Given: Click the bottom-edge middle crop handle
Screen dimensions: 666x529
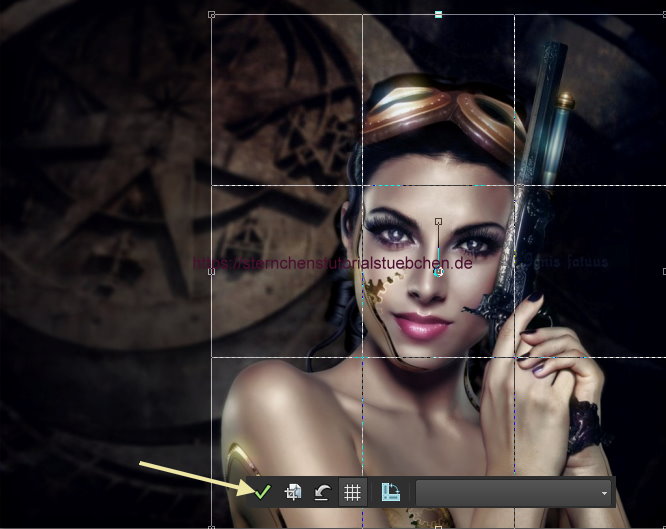Looking at the screenshot, I should click(438, 527).
